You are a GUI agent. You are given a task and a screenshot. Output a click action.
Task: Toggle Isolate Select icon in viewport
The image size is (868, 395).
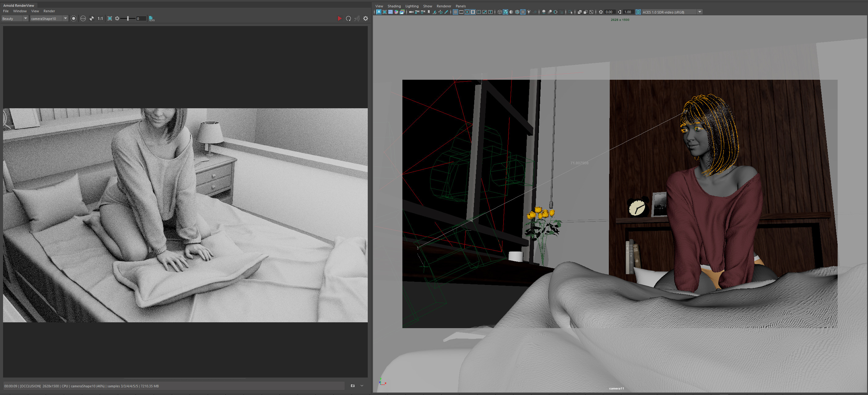[570, 12]
